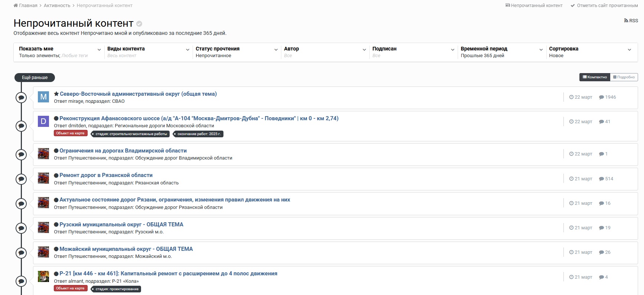
Task: Click unread dot of Ремонт дорог в Рязанской
Action: click(x=56, y=175)
